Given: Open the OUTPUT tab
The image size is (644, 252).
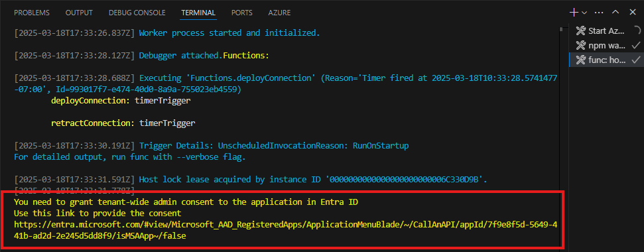Looking at the screenshot, I should 79,13.
